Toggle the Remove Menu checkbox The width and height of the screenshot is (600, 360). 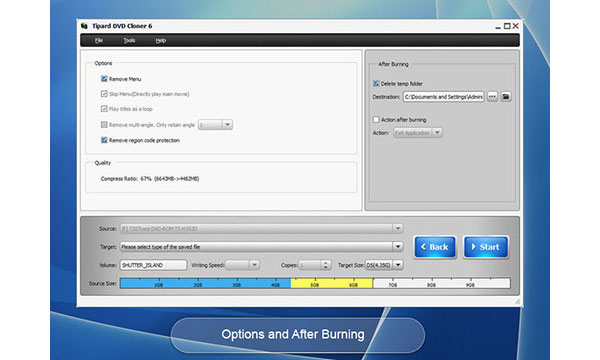(104, 79)
